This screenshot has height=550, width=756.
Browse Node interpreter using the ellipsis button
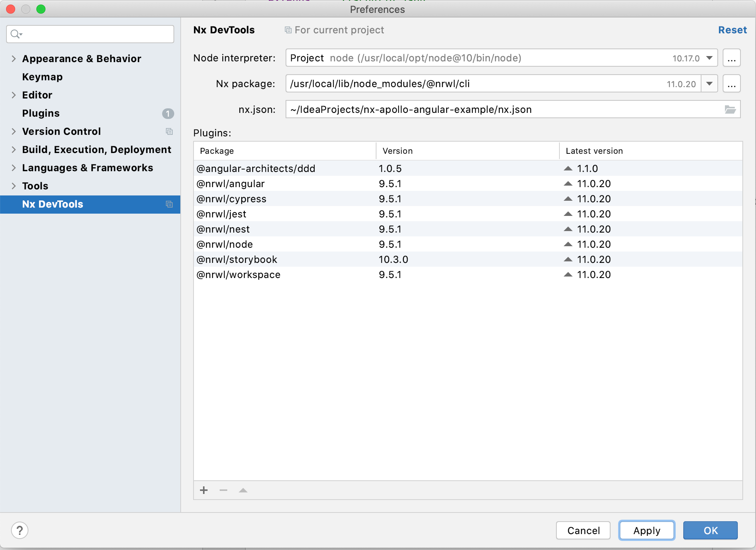731,58
